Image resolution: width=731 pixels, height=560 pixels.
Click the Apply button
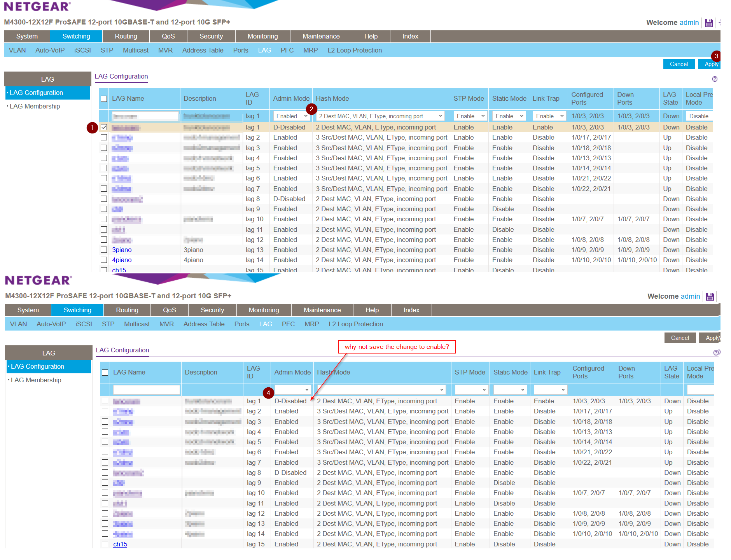pyautogui.click(x=711, y=64)
